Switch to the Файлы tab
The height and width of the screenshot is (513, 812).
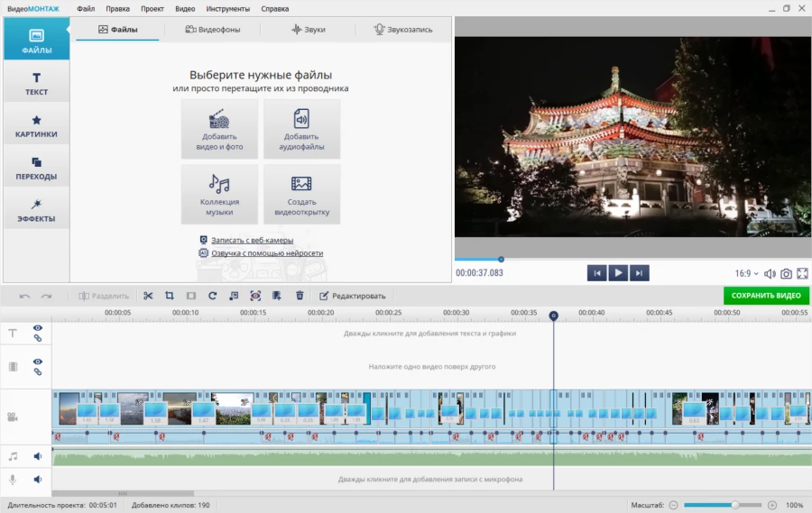117,30
